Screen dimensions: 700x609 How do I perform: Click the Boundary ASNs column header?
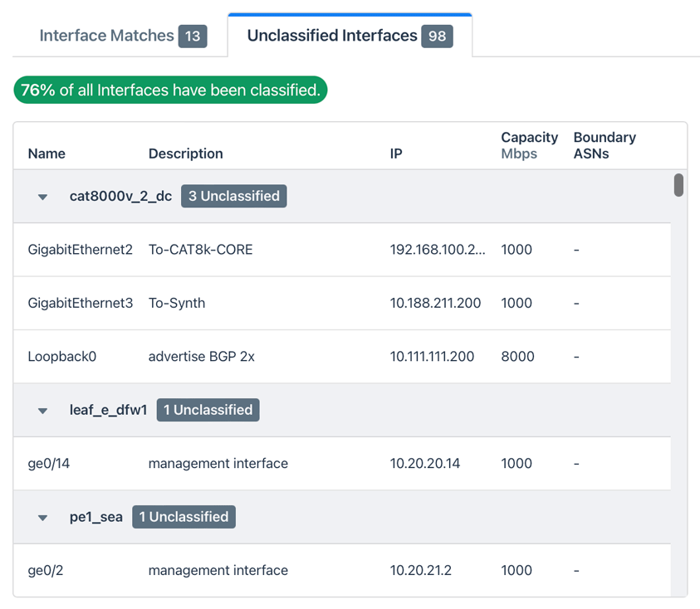[605, 146]
